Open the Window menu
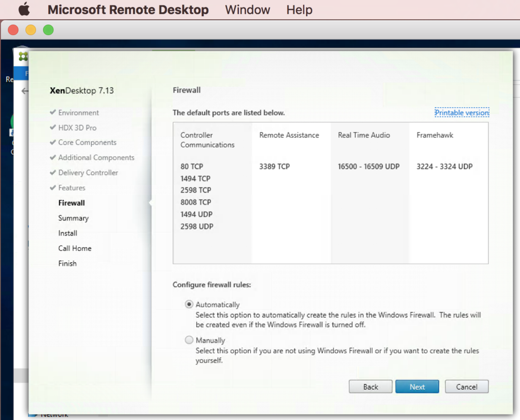 click(x=247, y=10)
